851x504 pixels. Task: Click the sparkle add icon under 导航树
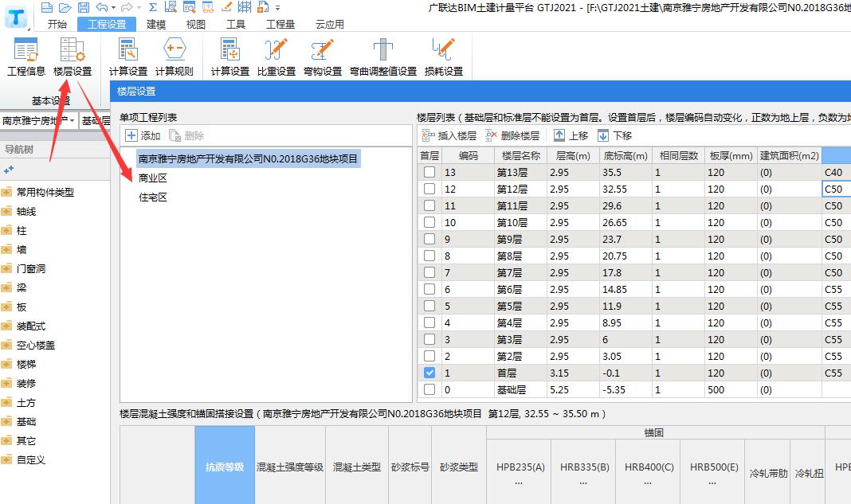pos(8,170)
